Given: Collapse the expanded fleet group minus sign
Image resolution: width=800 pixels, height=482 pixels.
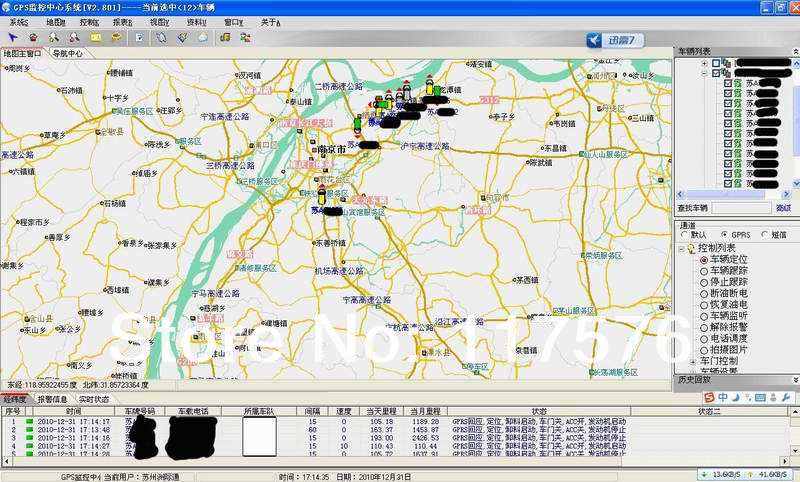Looking at the screenshot, I should point(704,73).
